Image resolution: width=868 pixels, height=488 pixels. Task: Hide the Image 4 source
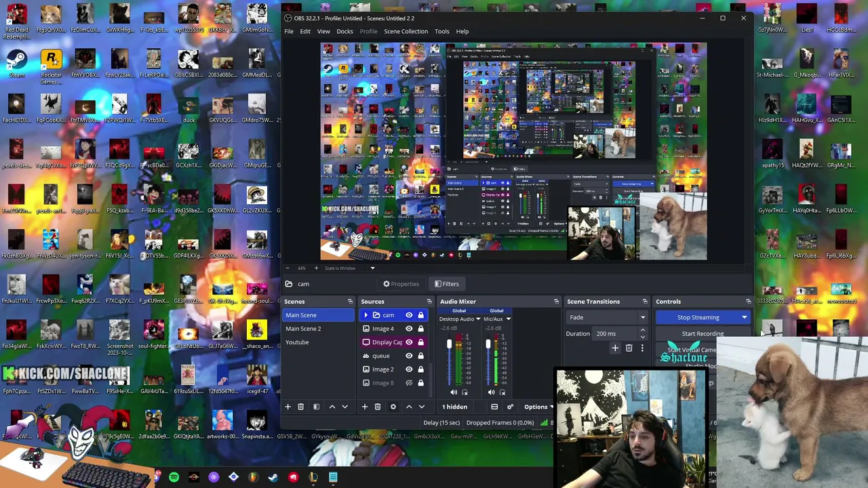pyautogui.click(x=409, y=329)
